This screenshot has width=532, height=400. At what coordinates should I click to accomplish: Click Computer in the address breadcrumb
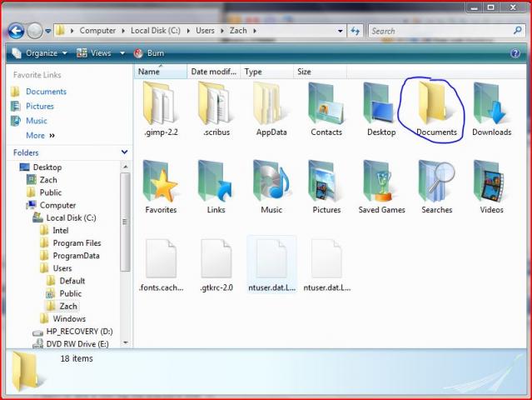[x=97, y=31]
